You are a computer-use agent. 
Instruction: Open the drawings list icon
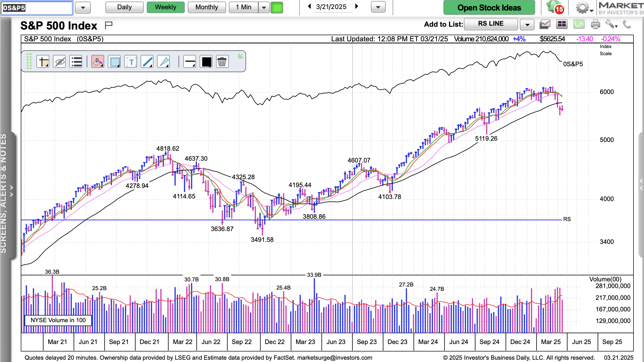pos(76,62)
